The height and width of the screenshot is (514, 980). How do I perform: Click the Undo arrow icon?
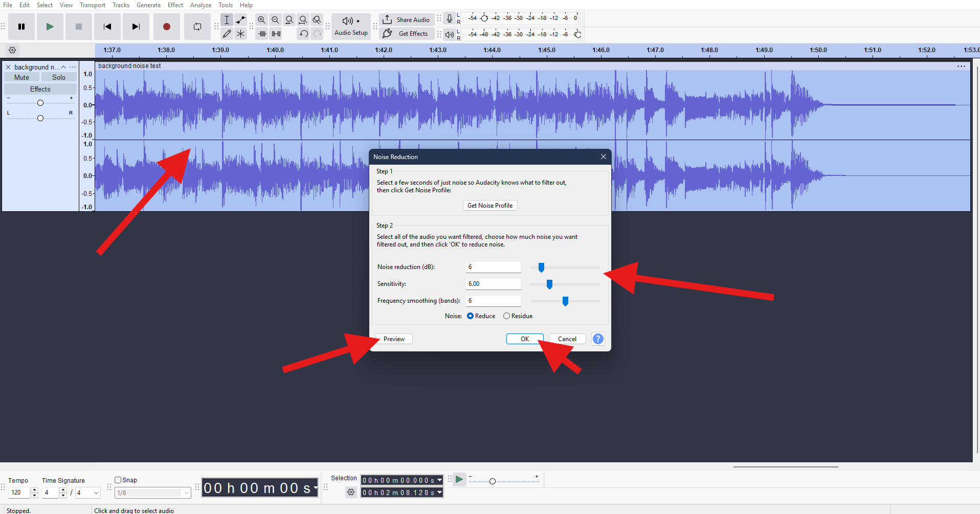point(303,33)
